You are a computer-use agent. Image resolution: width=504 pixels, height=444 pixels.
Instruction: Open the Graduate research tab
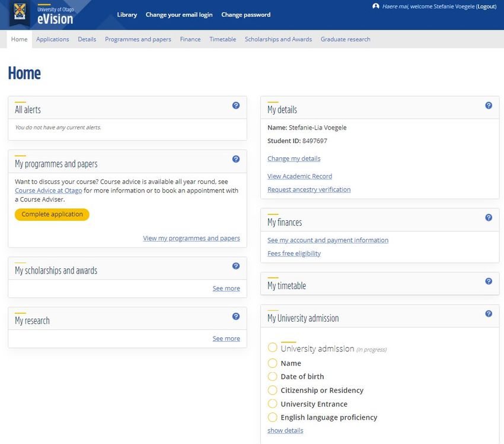pos(345,39)
